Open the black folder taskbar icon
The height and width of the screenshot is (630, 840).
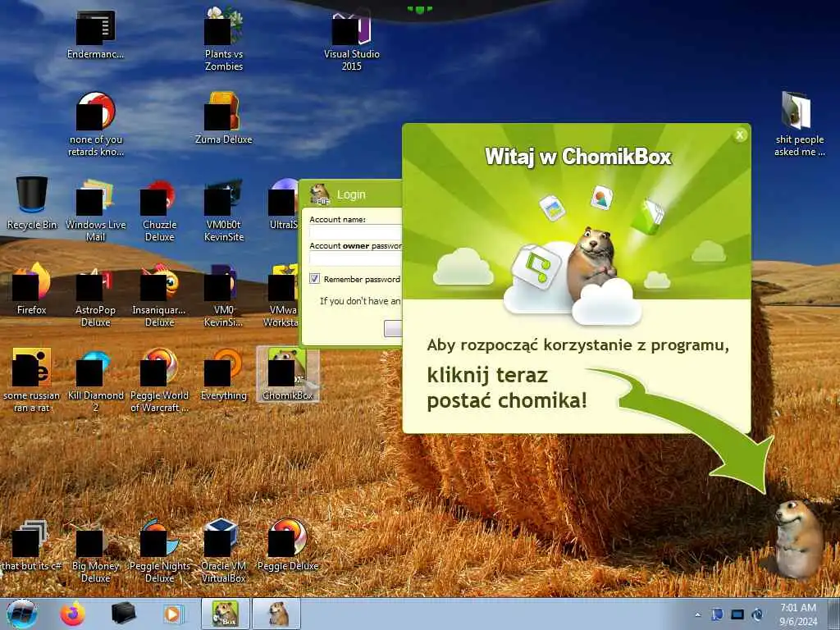tap(123, 614)
